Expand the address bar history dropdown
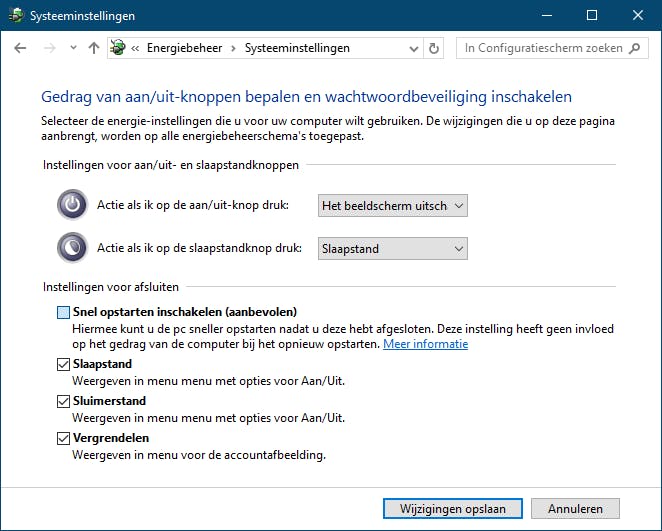The width and height of the screenshot is (662, 531). click(x=415, y=48)
